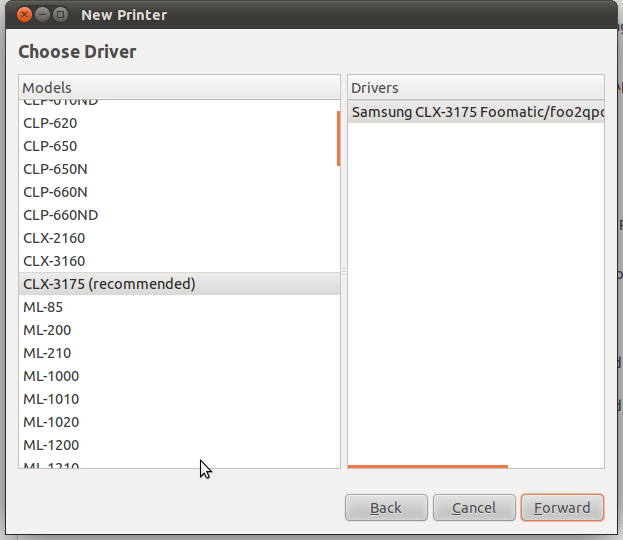Maximize the New Printer window

pyautogui.click(x=60, y=15)
